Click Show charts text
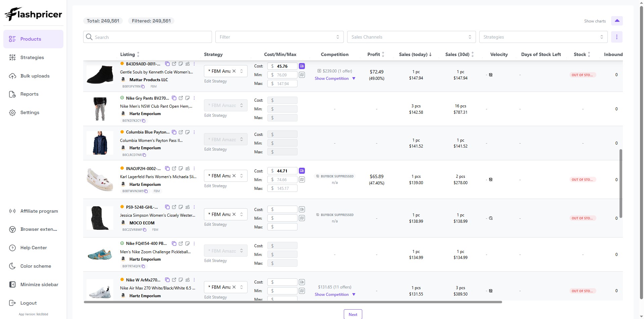This screenshot has width=644, height=319. point(595,21)
